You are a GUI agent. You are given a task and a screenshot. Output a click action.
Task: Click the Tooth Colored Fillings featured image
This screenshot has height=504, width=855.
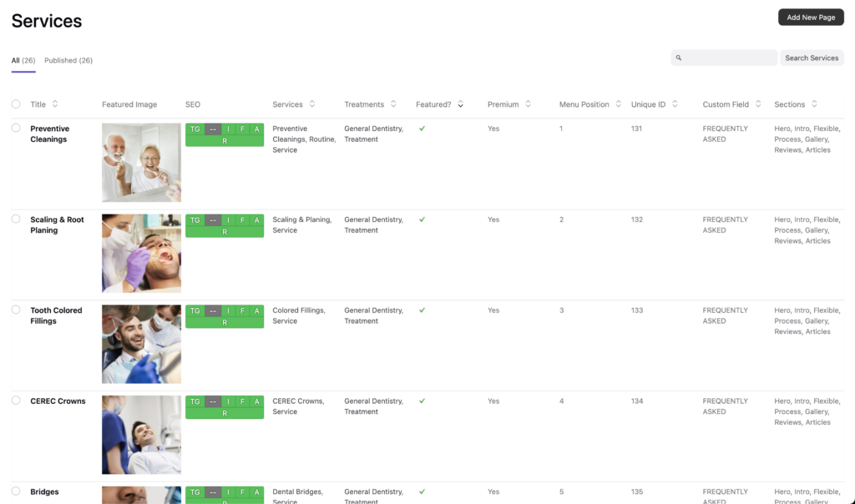click(141, 344)
